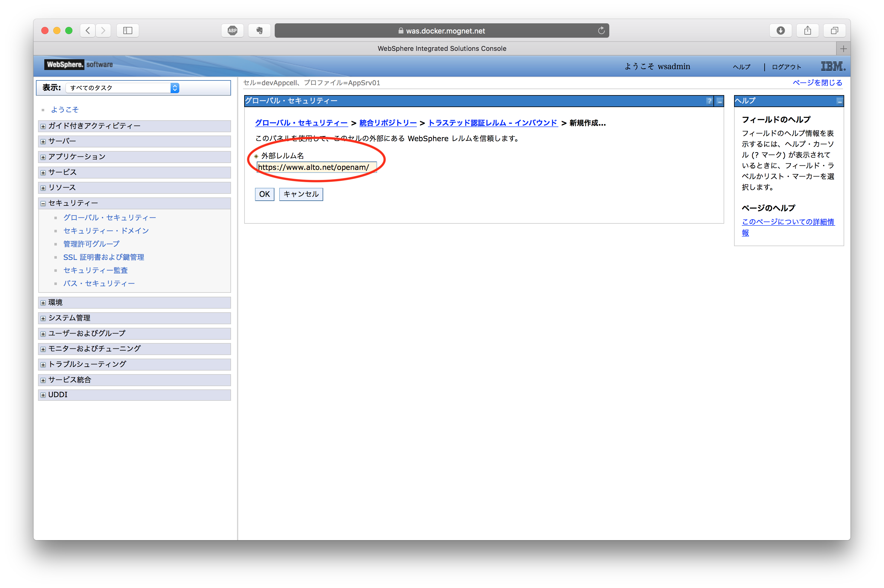Screen dimensions: 884x588
Task: Toggle the Safari sidebar icon
Action: [x=127, y=31]
